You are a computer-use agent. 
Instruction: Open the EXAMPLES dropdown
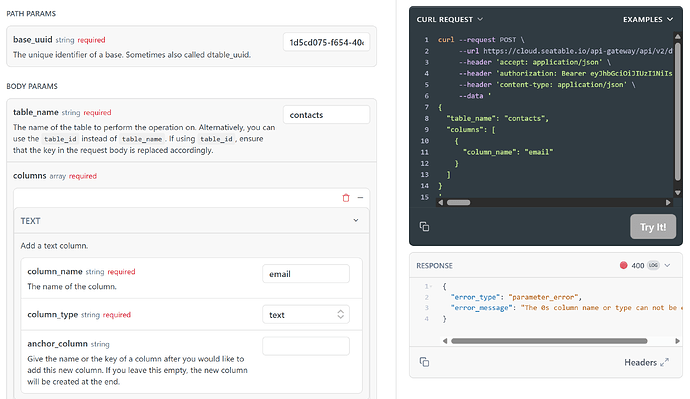[x=648, y=19]
